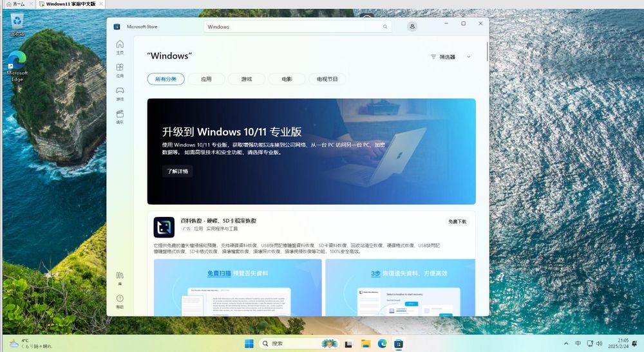Select the 应用 filter tab
Image resolution: width=644 pixels, height=352 pixels.
[x=206, y=79]
